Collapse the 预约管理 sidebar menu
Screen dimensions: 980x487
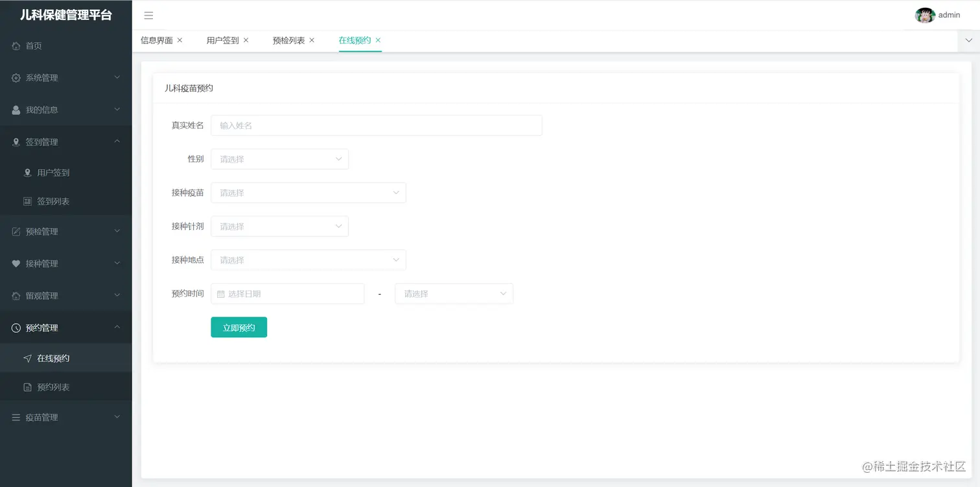(66, 328)
